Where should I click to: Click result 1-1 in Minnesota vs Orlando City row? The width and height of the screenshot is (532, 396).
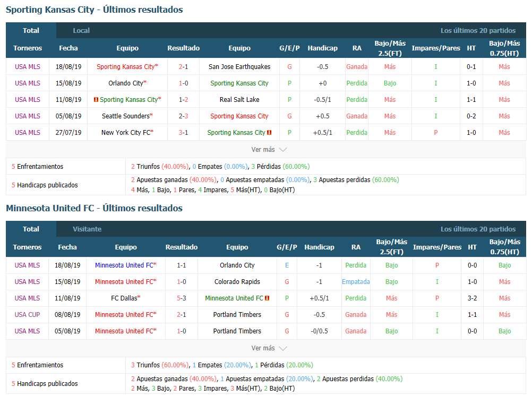click(182, 265)
